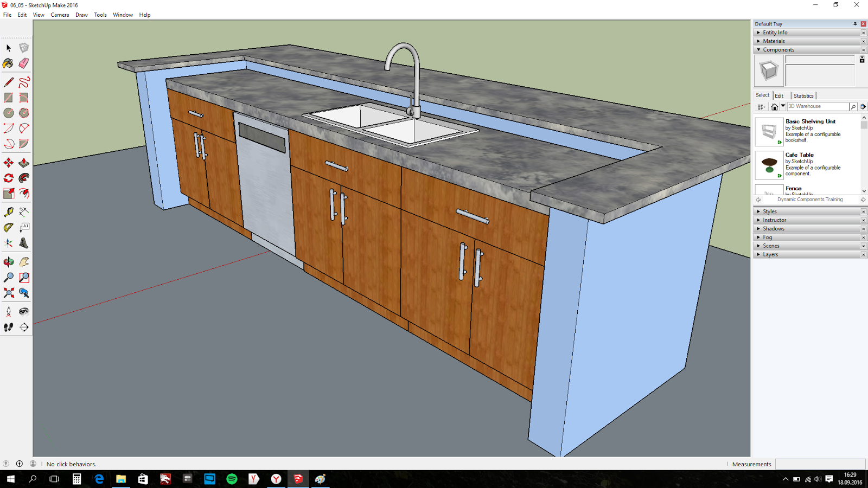Pick the Paint Bucket tool
The height and width of the screenshot is (488, 868).
click(9, 63)
